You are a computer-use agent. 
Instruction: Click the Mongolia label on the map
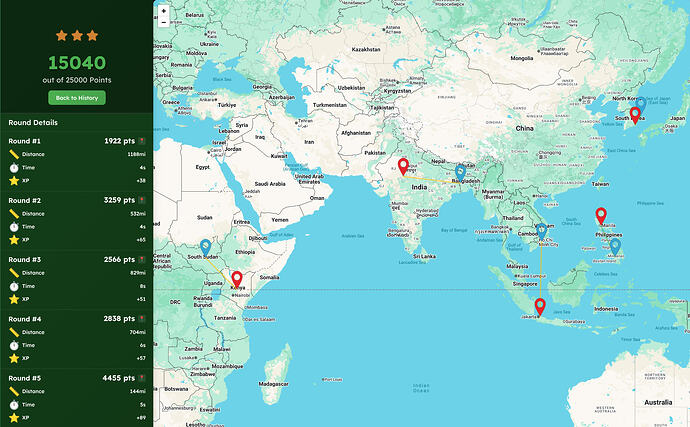click(522, 58)
